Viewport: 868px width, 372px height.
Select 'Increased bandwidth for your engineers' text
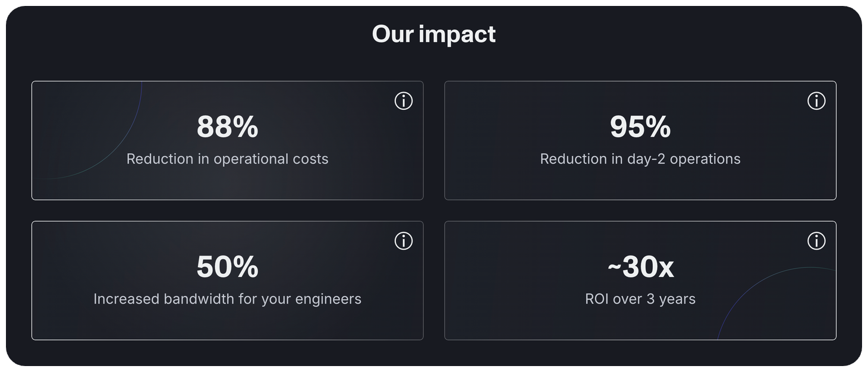point(227,298)
